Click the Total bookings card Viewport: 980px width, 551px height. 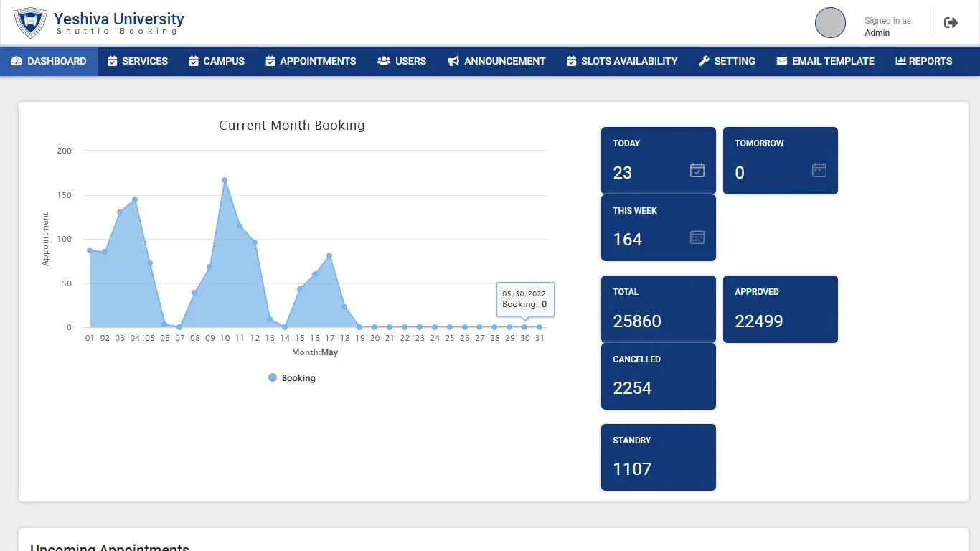pos(658,309)
